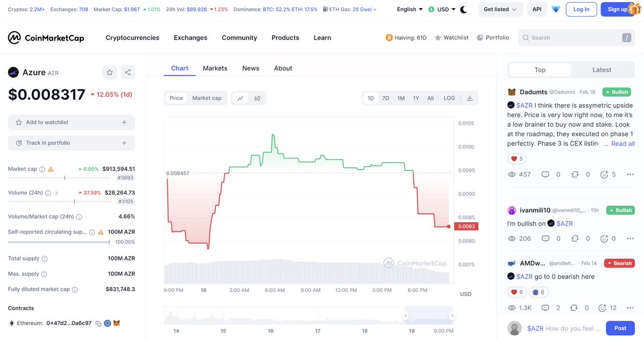
Task: Click circulating supply info icon
Action: 92,232
